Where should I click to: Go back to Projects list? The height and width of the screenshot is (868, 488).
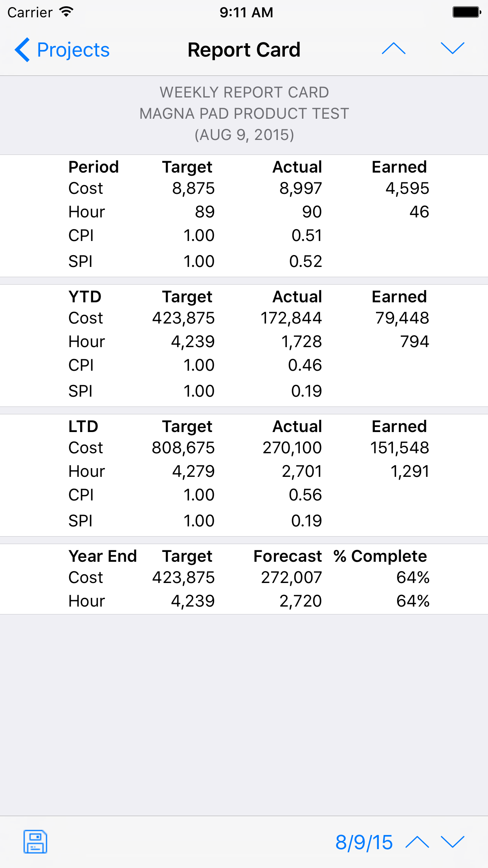click(x=62, y=50)
